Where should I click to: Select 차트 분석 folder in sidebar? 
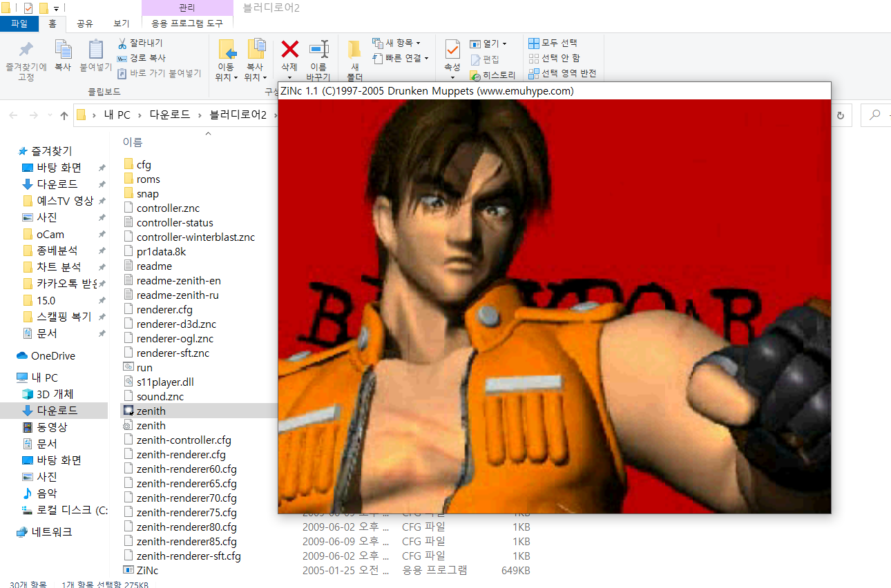[x=59, y=267]
